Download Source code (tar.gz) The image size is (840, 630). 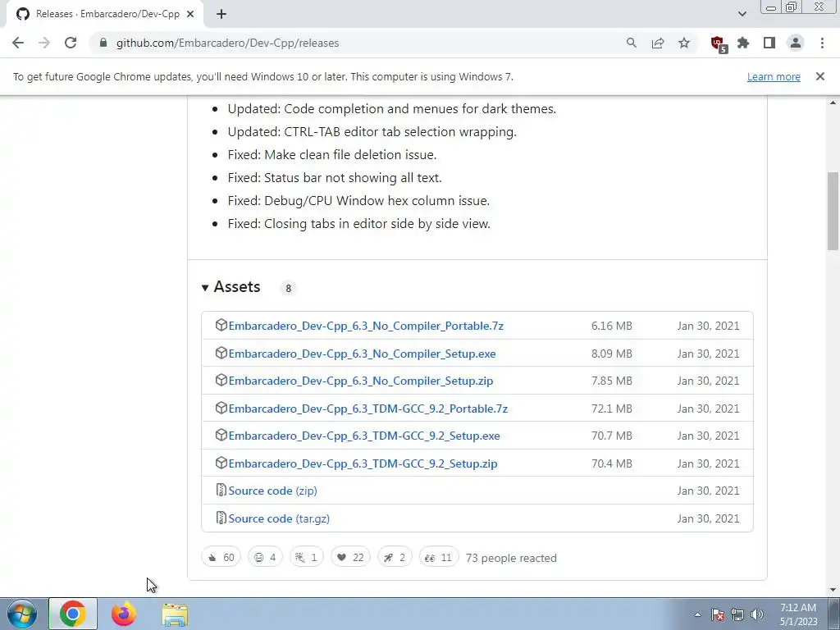279,518
